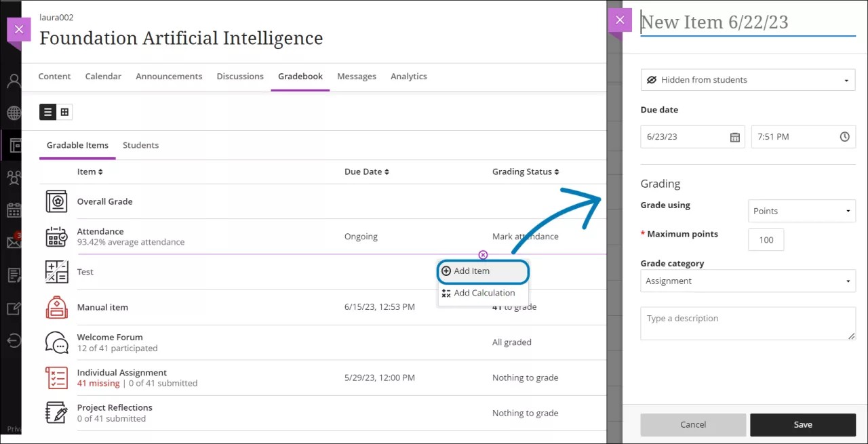The width and height of the screenshot is (868, 444).
Task: Open the Grade category Assignment dropdown
Action: point(747,281)
